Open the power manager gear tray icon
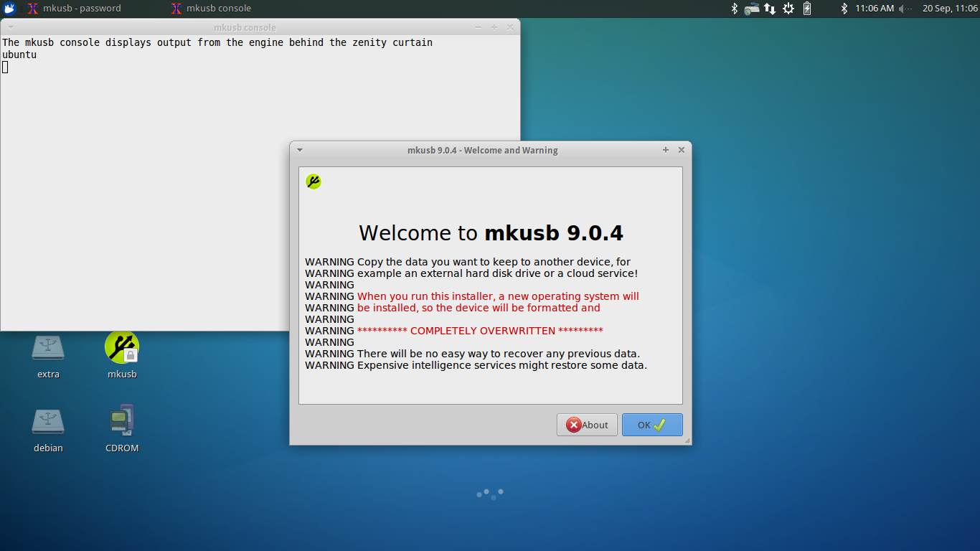 788,9
